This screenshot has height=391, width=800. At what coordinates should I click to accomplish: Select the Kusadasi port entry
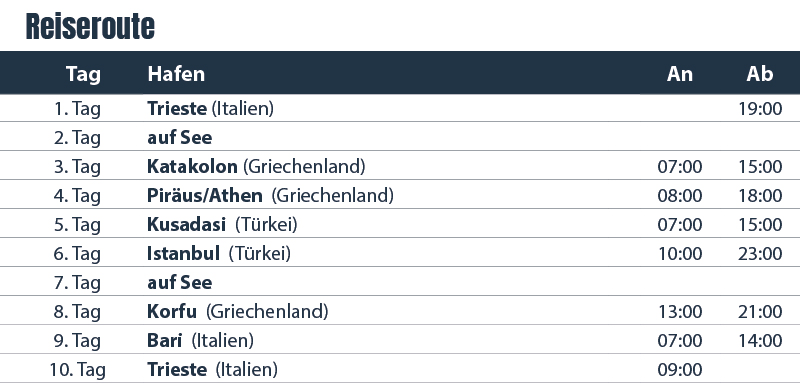pyautogui.click(x=186, y=225)
